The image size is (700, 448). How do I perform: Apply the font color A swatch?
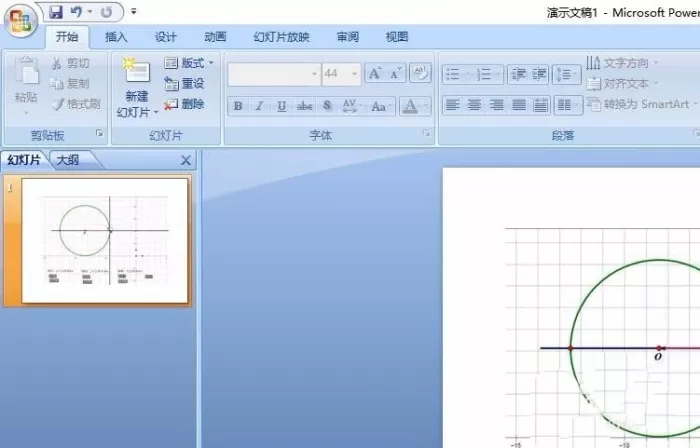click(410, 106)
